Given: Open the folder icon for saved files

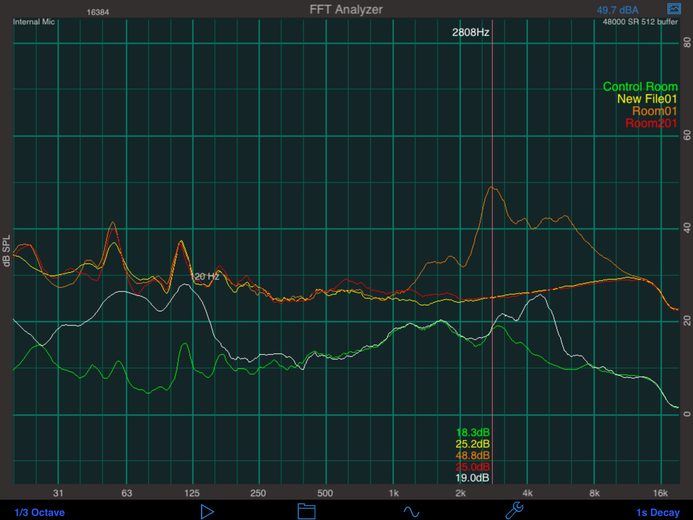Looking at the screenshot, I should point(306,511).
